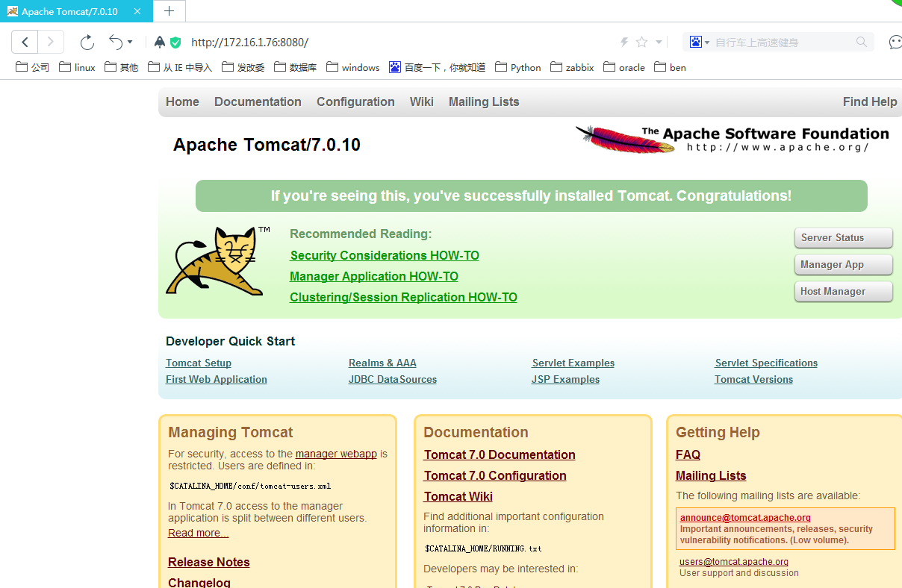902x588 pixels.
Task: Click the lightning speed mode icon
Action: [x=624, y=43]
